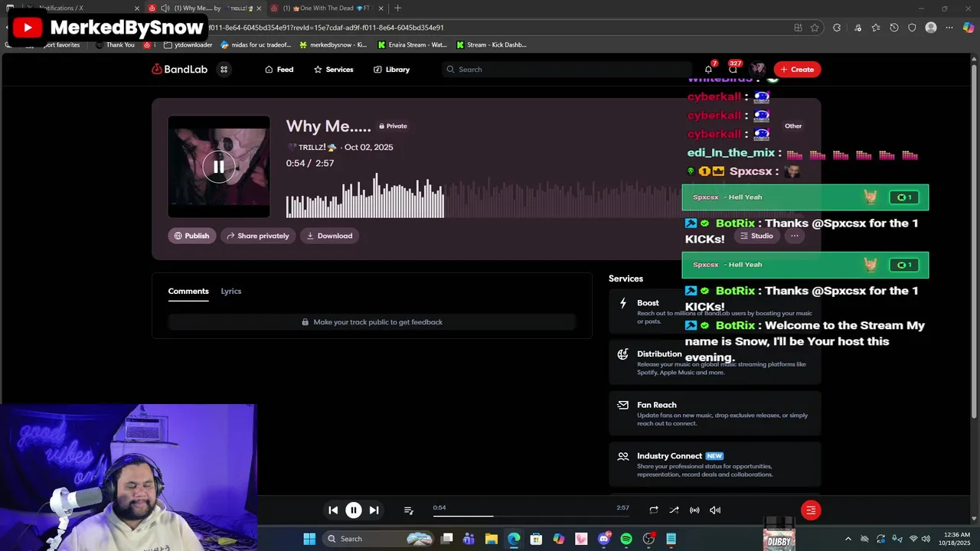Open the Thank You bookmark

115,45
